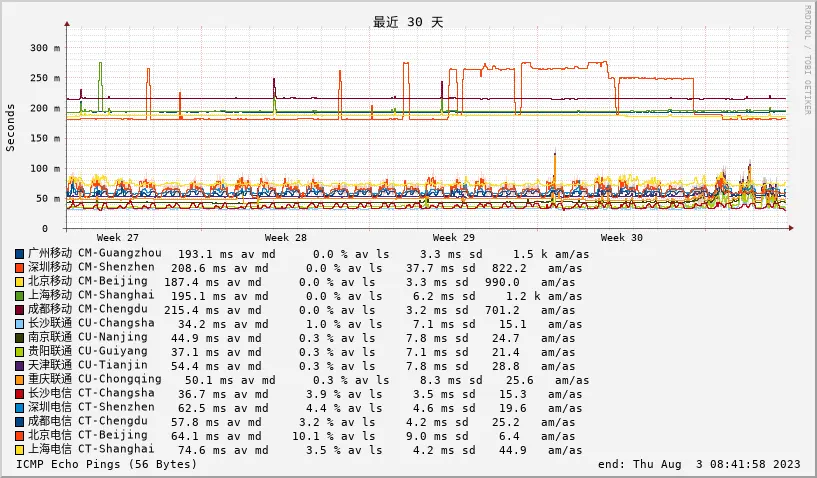
Task: Click the CM-Guangzhou legend color square
Action: [x=19, y=254]
